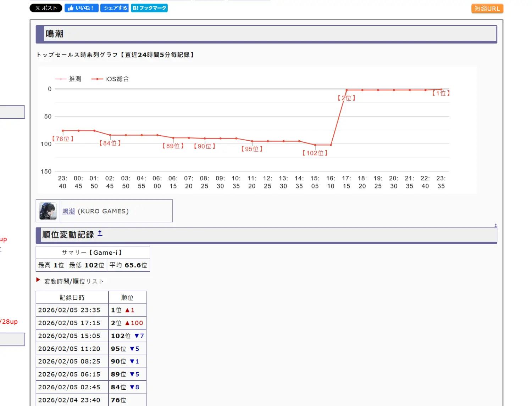Screen dimensions: 532x406
Task: Click the X ポスト share button
Action: [x=46, y=8]
